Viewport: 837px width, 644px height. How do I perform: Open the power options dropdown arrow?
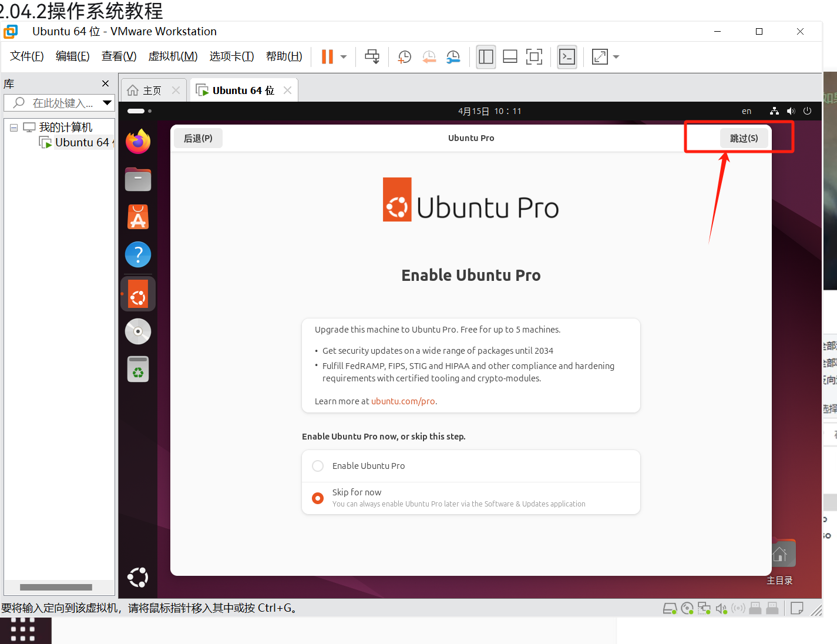click(x=344, y=57)
